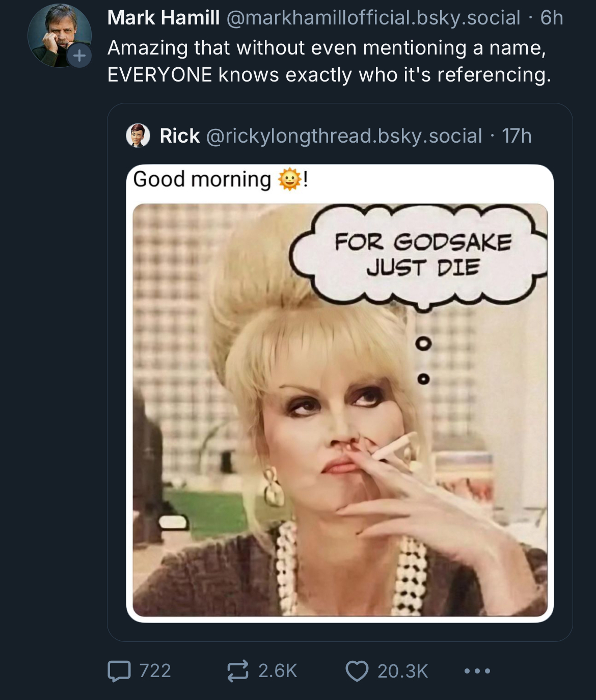Repost this post using the arrows icon
This screenshot has height=700, width=596.
click(x=237, y=670)
